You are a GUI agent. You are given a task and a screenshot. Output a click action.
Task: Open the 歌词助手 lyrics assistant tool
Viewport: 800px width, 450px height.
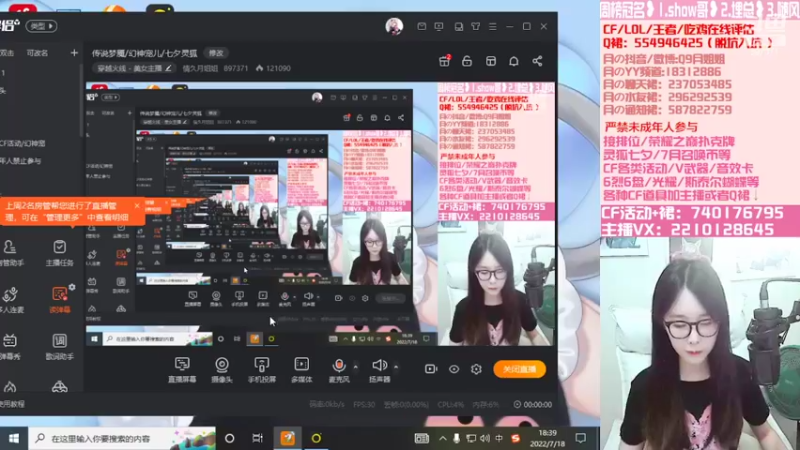tap(59, 347)
